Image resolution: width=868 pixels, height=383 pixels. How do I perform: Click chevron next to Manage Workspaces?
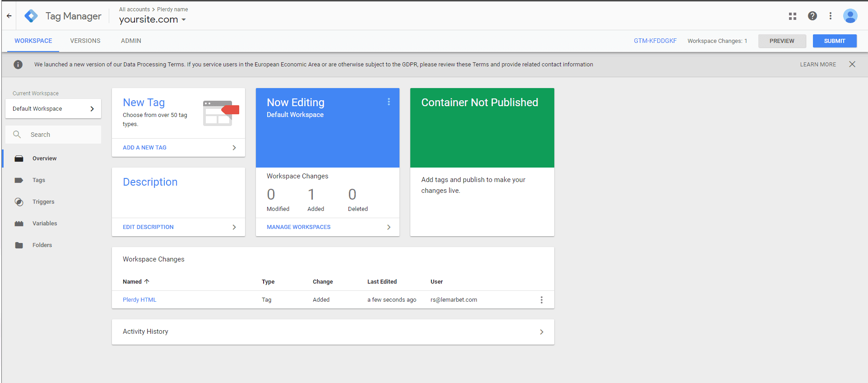click(389, 227)
